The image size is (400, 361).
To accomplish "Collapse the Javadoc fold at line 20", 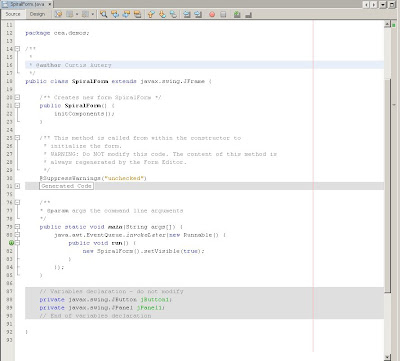I will 17,97.
